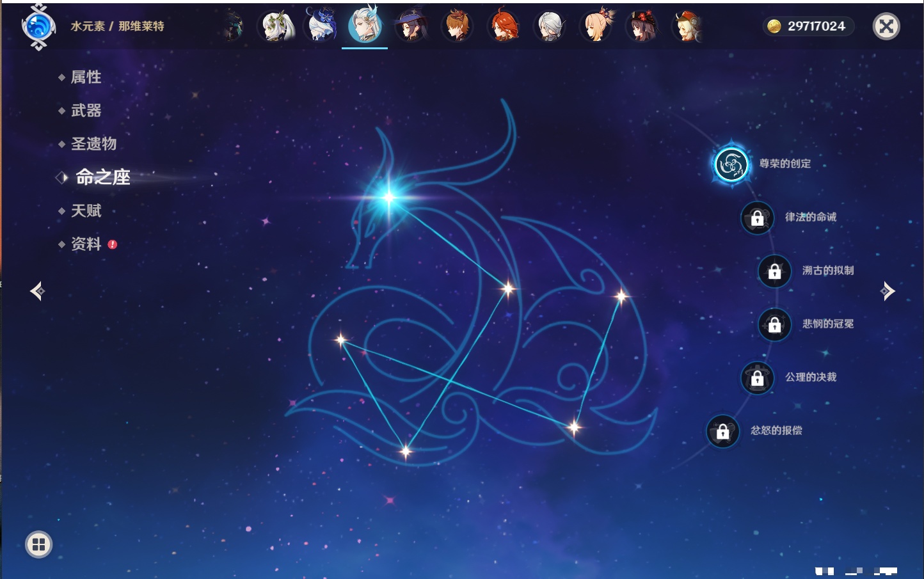The image size is (924, 579).
Task: Choose the Furina portrait with blue hat
Action: (x=321, y=26)
